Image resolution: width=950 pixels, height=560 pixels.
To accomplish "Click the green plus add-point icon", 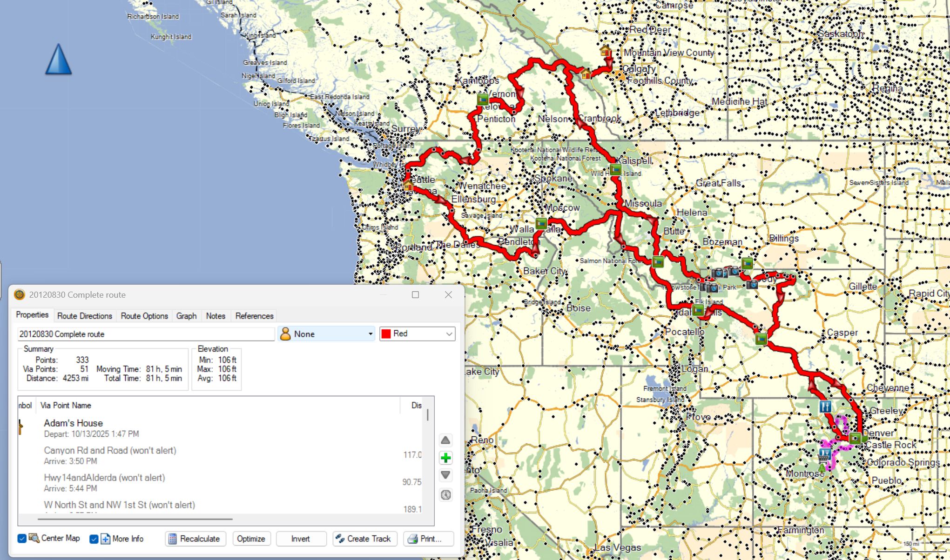I will pyautogui.click(x=445, y=458).
